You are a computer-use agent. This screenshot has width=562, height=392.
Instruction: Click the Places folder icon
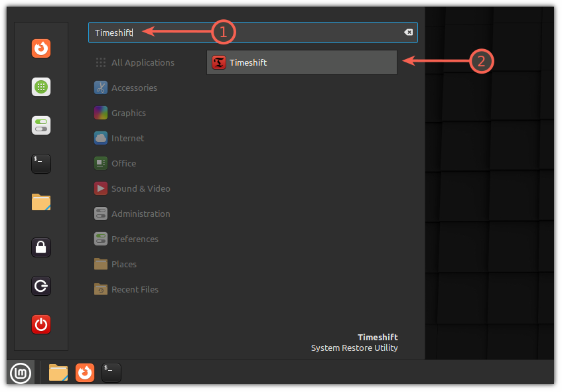101,264
